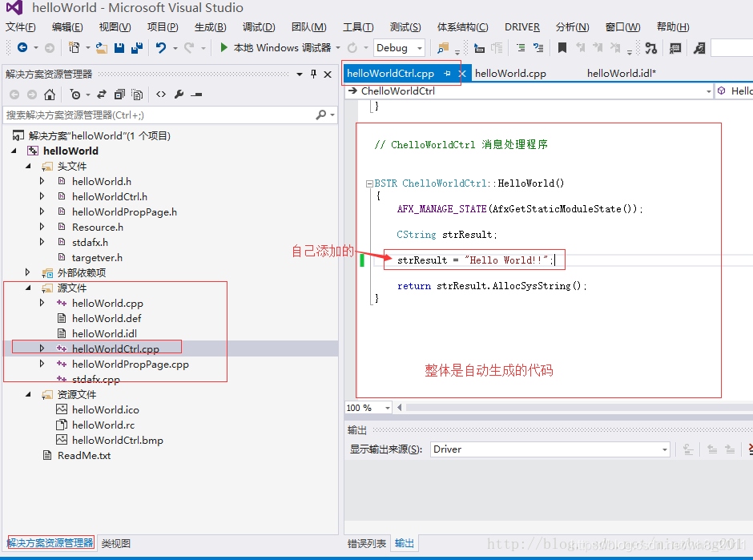The width and height of the screenshot is (753, 560).
Task: Click Pending Changes Filter clock icon
Action: [75, 95]
